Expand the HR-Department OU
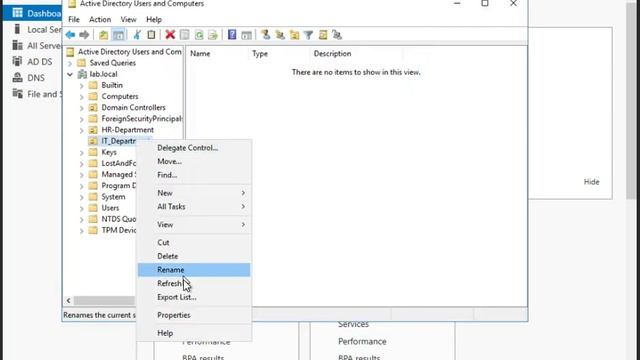Viewport: 640px width, 360px height. pos(81,130)
